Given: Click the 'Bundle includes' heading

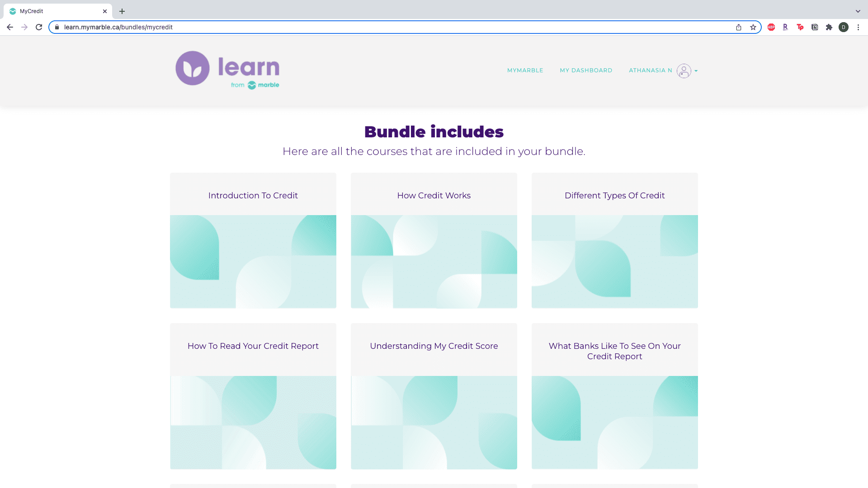Looking at the screenshot, I should 434,132.
